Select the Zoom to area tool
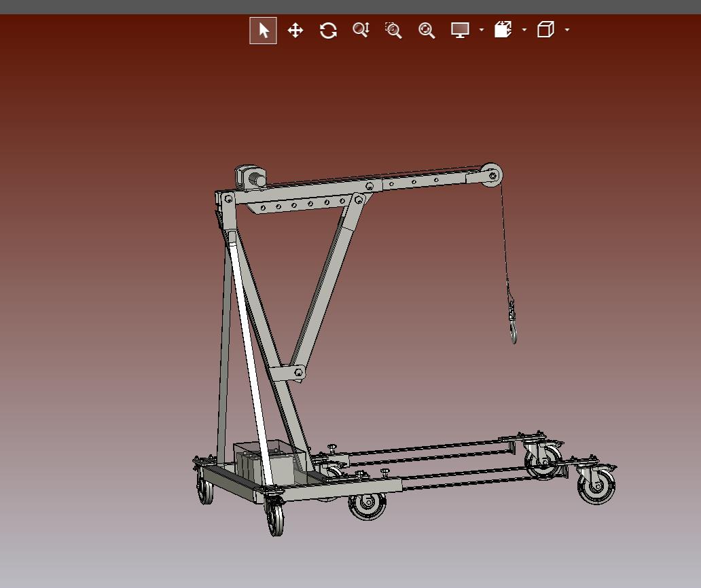 [393, 31]
